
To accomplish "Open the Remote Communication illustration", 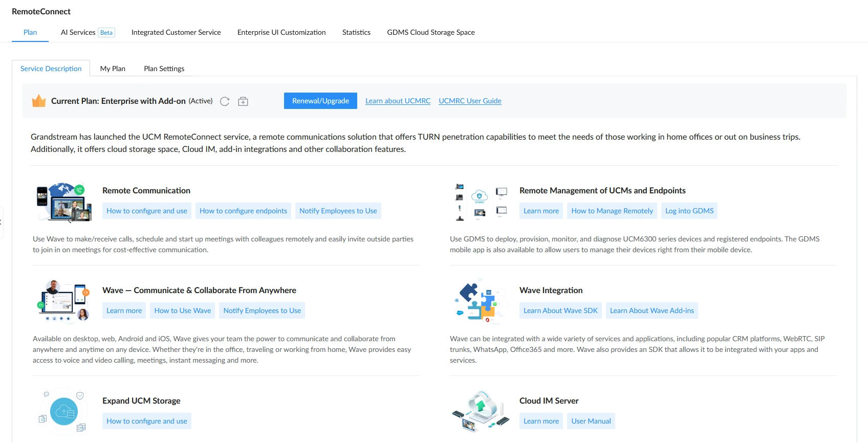I will click(x=64, y=202).
